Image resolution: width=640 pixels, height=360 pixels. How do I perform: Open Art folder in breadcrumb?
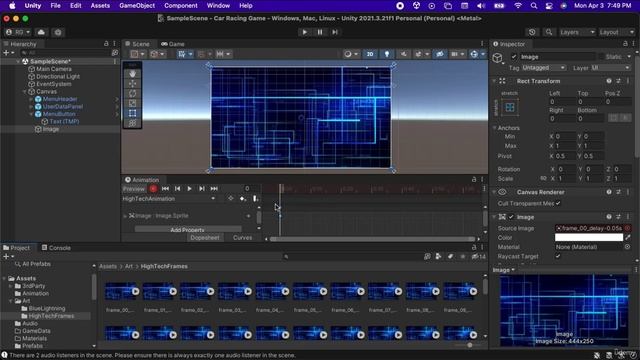click(x=129, y=266)
